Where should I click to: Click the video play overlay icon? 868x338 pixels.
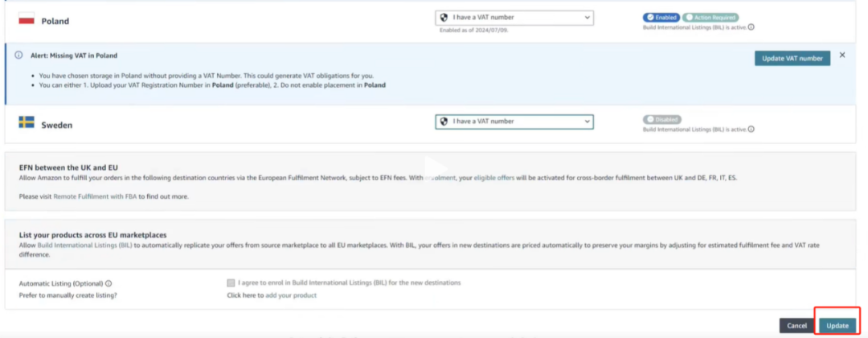[435, 167]
